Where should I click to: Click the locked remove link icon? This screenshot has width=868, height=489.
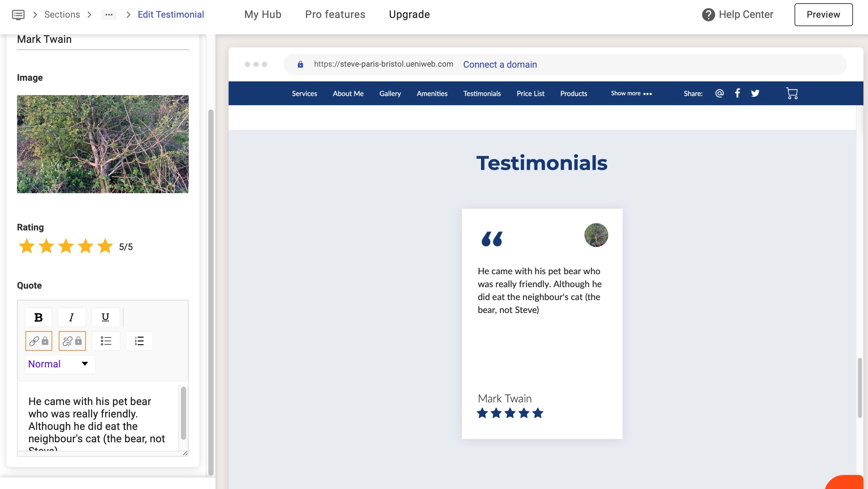click(x=72, y=341)
